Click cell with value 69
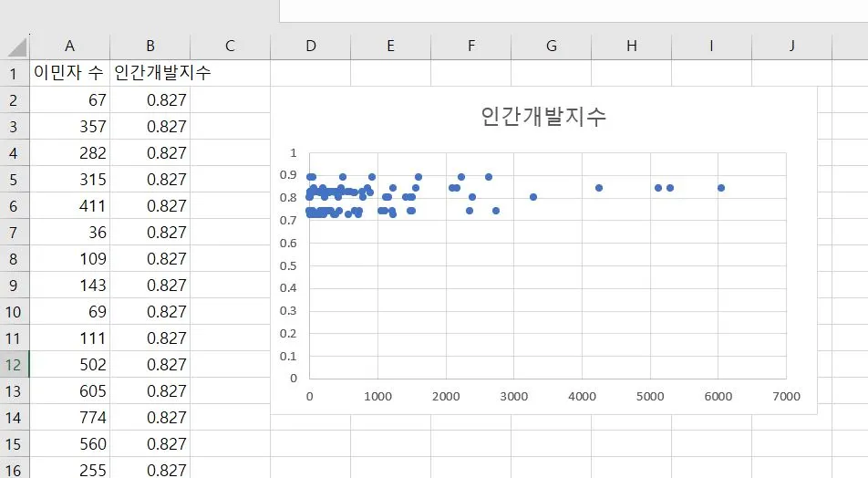The image size is (868, 478). click(x=69, y=312)
